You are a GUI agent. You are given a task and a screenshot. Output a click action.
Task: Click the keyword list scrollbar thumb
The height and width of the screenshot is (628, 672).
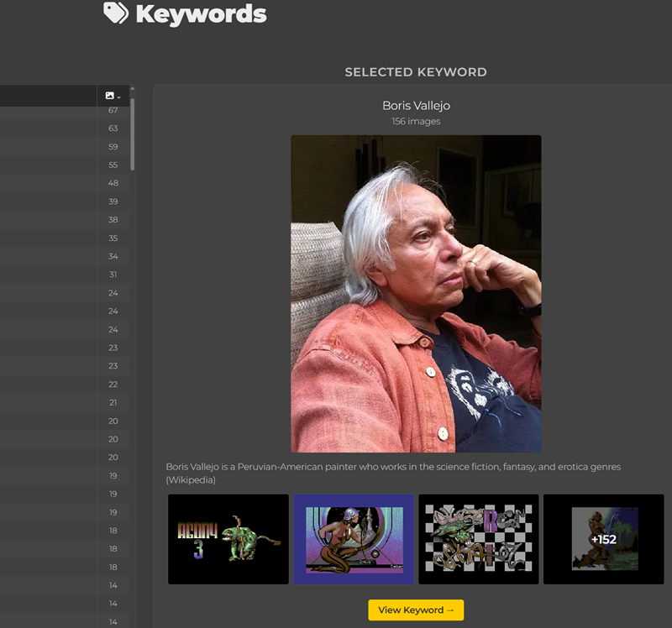[133, 134]
